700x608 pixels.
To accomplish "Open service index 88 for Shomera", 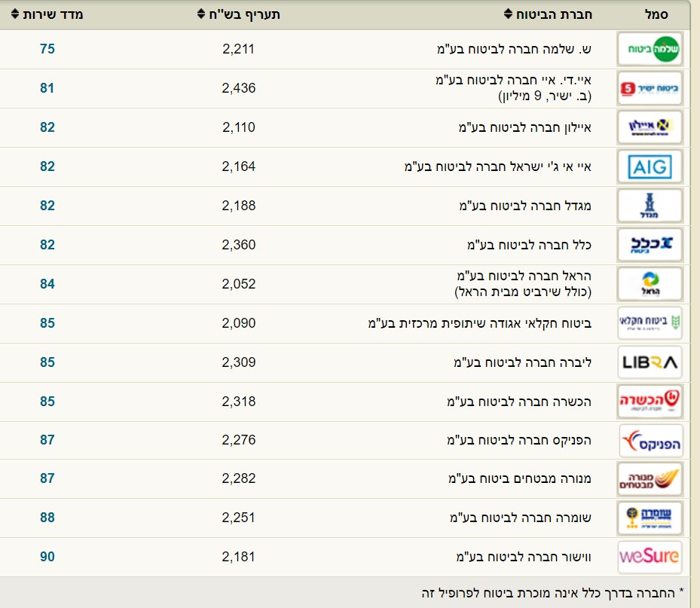I will click(x=47, y=518).
